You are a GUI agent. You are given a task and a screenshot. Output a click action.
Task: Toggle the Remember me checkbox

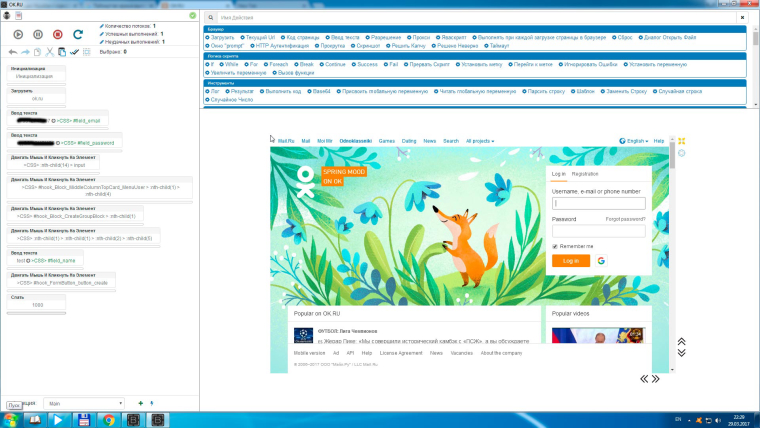pos(555,245)
